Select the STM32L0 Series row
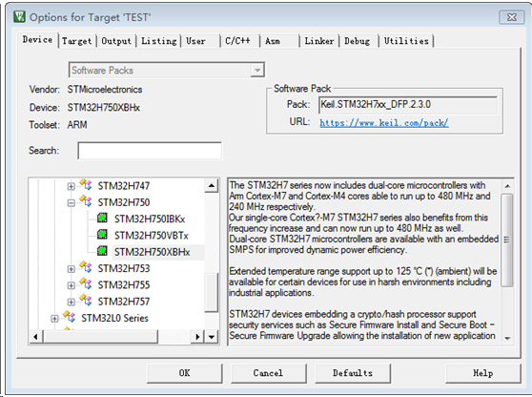This screenshot has height=397, width=532. point(114,318)
